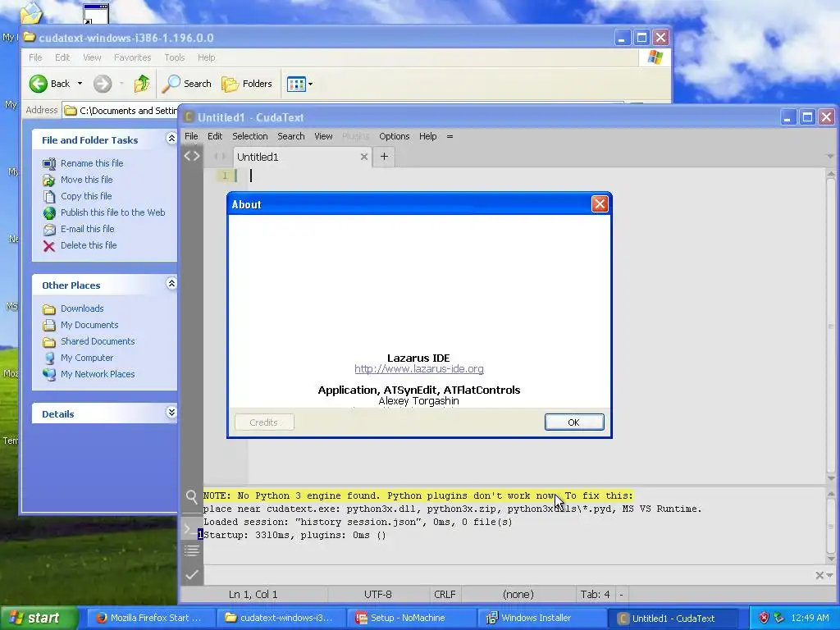
Task: Click the console input field at bottom
Action: [x=509, y=575]
